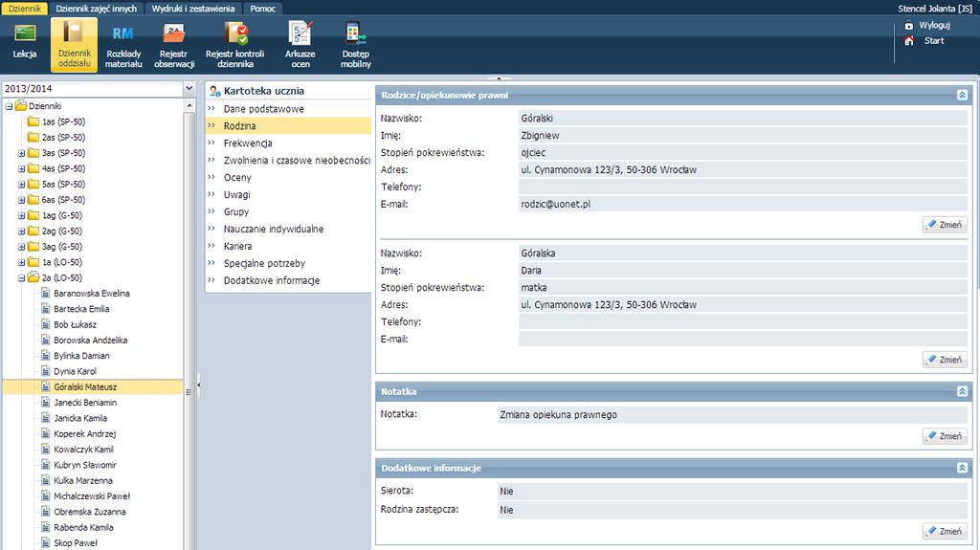Image resolution: width=980 pixels, height=550 pixels.
Task: Select student Koperek Andrzej in tree
Action: (85, 433)
